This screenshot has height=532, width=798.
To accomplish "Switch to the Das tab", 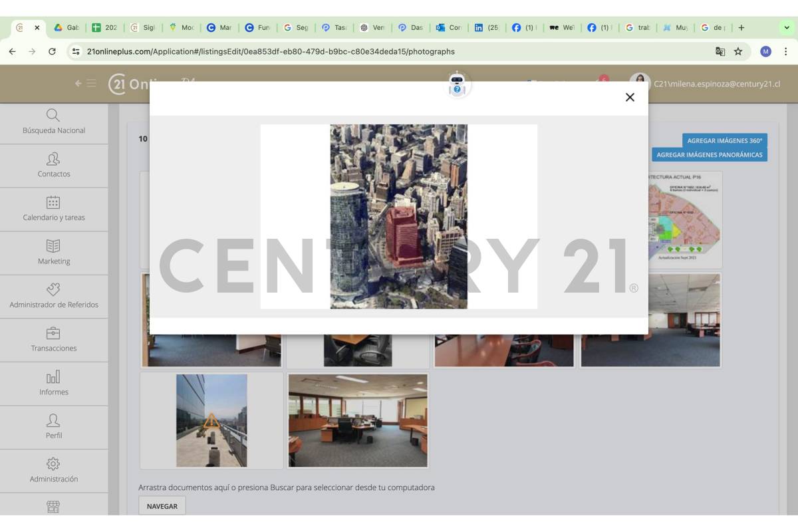I will point(410,28).
